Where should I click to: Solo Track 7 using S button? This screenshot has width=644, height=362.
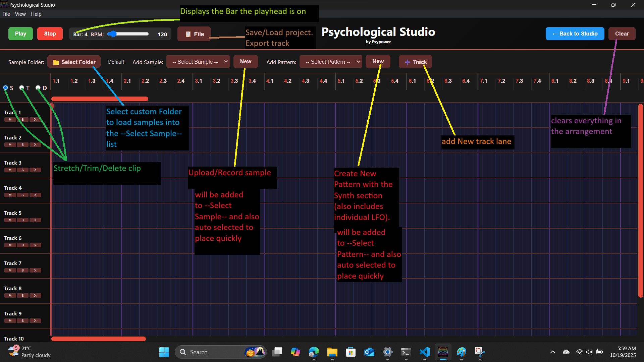(23, 270)
